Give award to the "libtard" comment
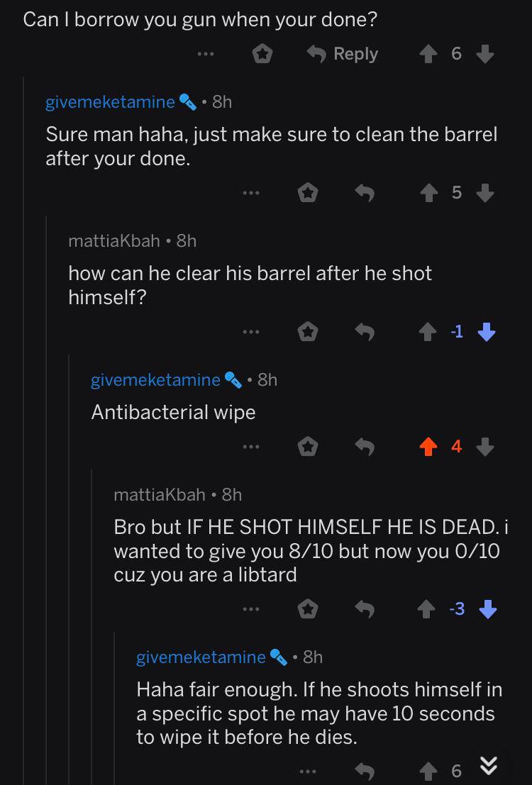Screen dimensions: 532x785 307,608
